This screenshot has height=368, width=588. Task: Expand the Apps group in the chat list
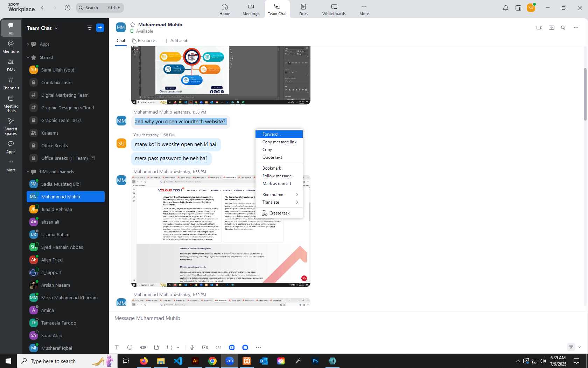point(28,44)
